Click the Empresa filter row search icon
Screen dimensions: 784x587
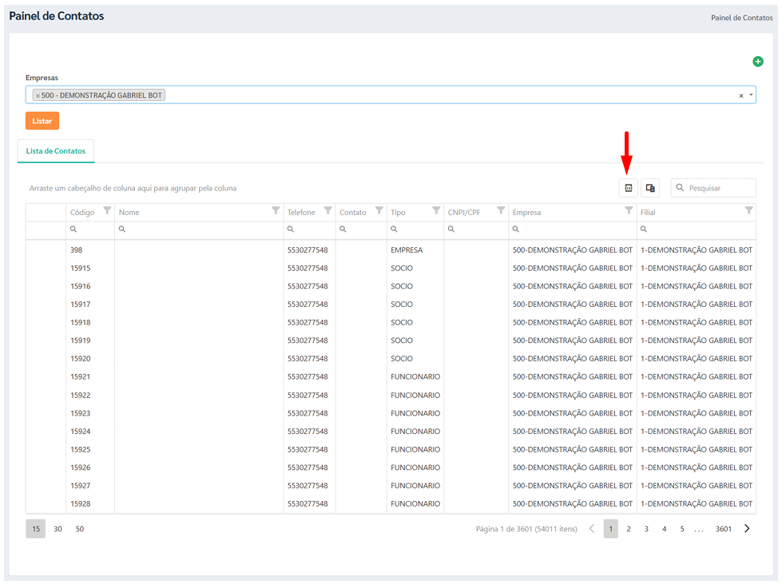point(516,229)
